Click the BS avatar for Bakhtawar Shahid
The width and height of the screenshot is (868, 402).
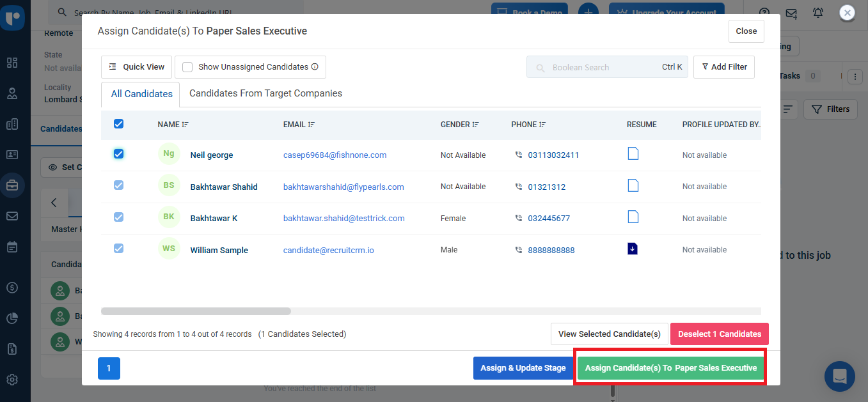tap(169, 185)
